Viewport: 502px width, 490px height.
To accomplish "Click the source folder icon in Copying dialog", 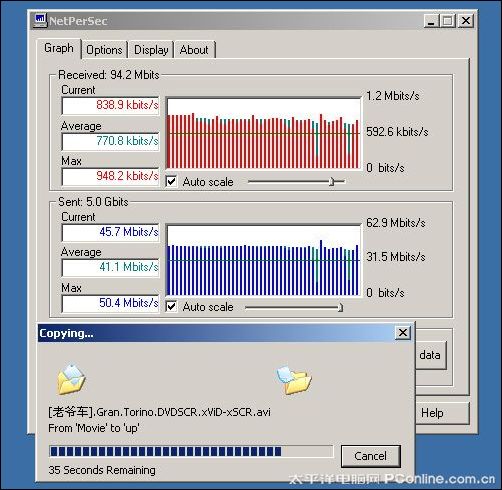I will 71,379.
